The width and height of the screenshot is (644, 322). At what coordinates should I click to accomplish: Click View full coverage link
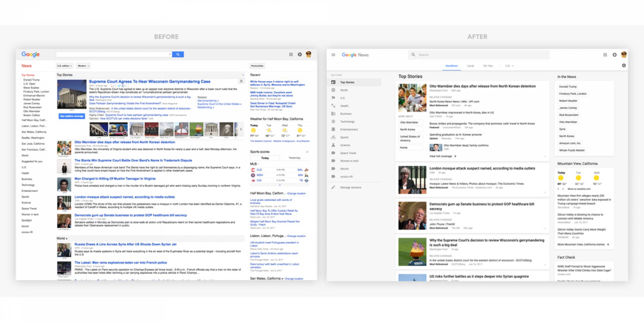(443, 156)
